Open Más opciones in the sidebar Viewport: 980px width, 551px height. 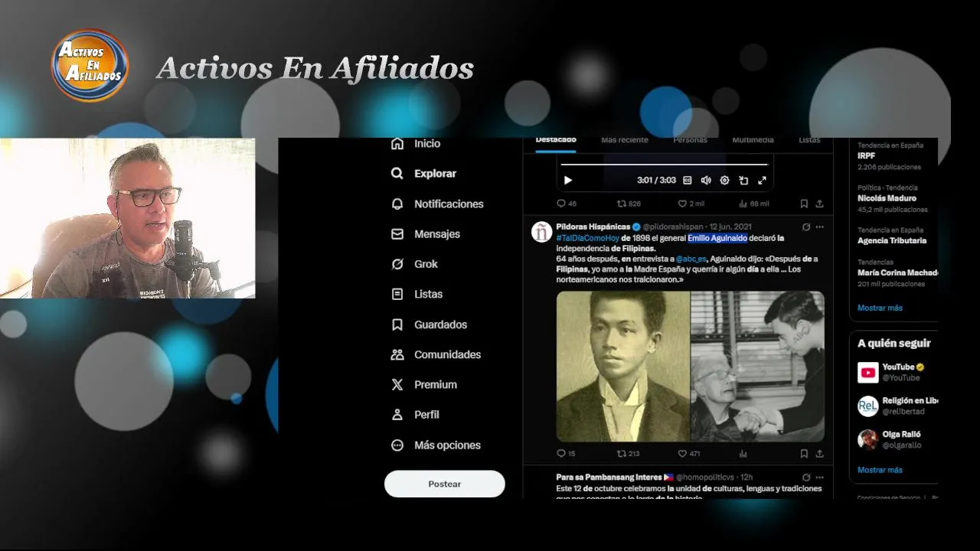[x=436, y=445]
